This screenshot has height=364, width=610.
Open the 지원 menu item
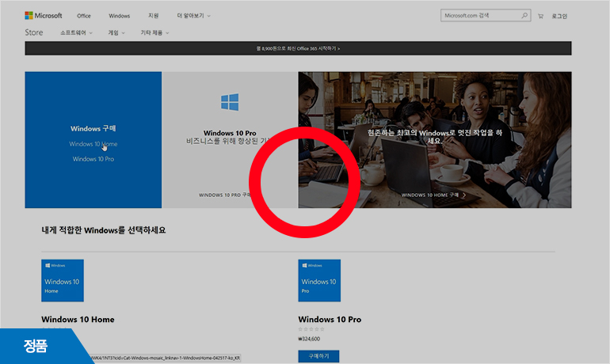[x=153, y=16]
